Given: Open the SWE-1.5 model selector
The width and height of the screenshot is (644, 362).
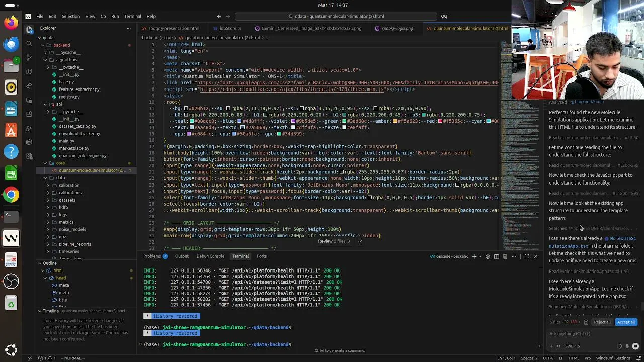Looking at the screenshot, I should (573, 346).
